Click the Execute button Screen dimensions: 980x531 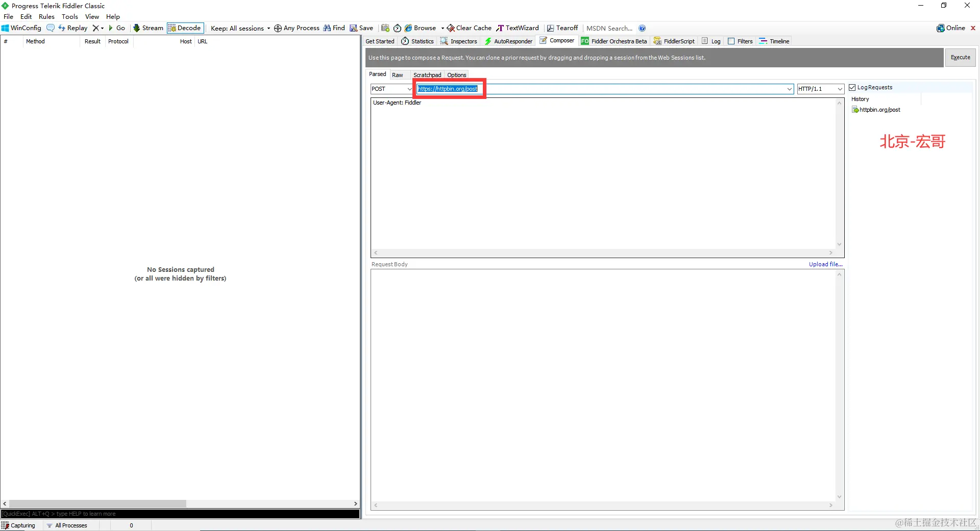(960, 57)
